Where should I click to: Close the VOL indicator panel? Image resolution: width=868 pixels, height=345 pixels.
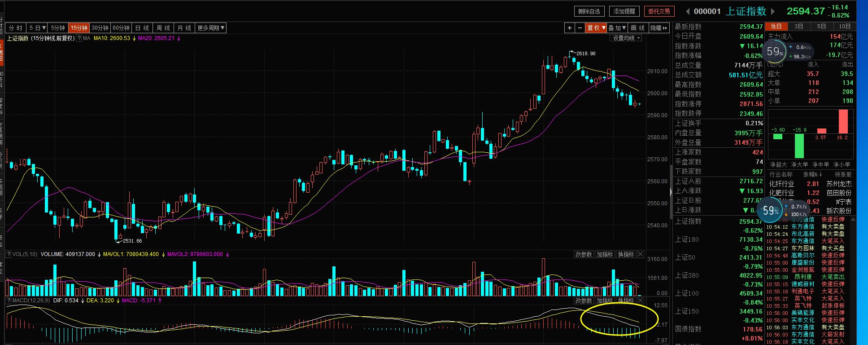[641, 254]
